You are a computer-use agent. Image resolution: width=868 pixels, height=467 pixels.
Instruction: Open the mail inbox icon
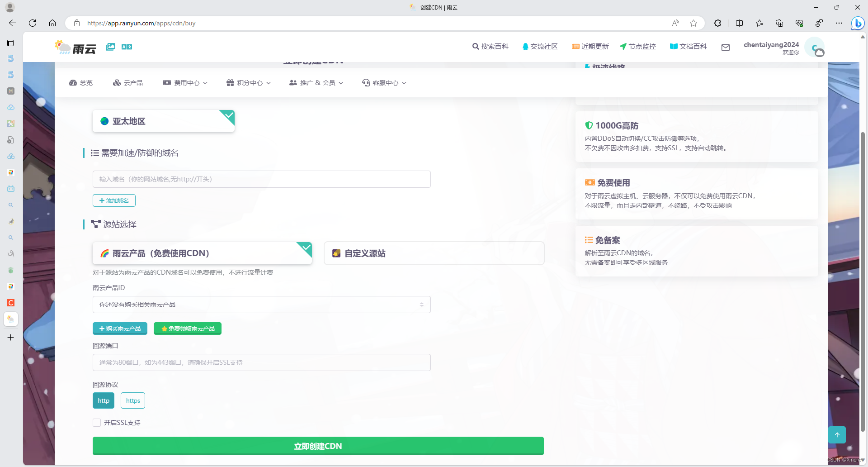tap(726, 47)
